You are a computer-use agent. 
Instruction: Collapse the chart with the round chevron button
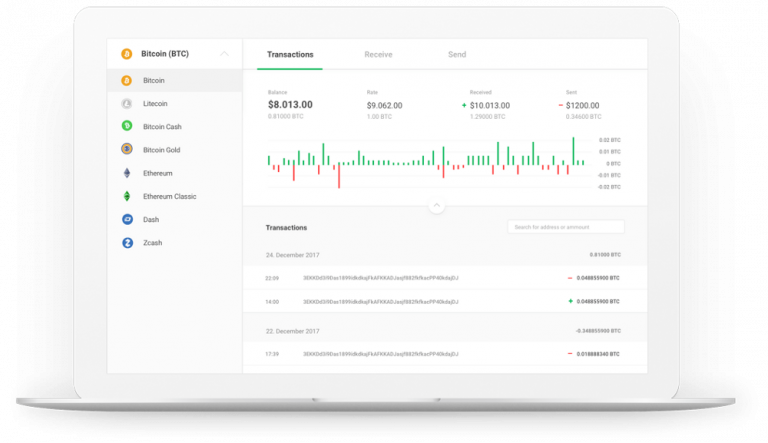[x=435, y=206]
